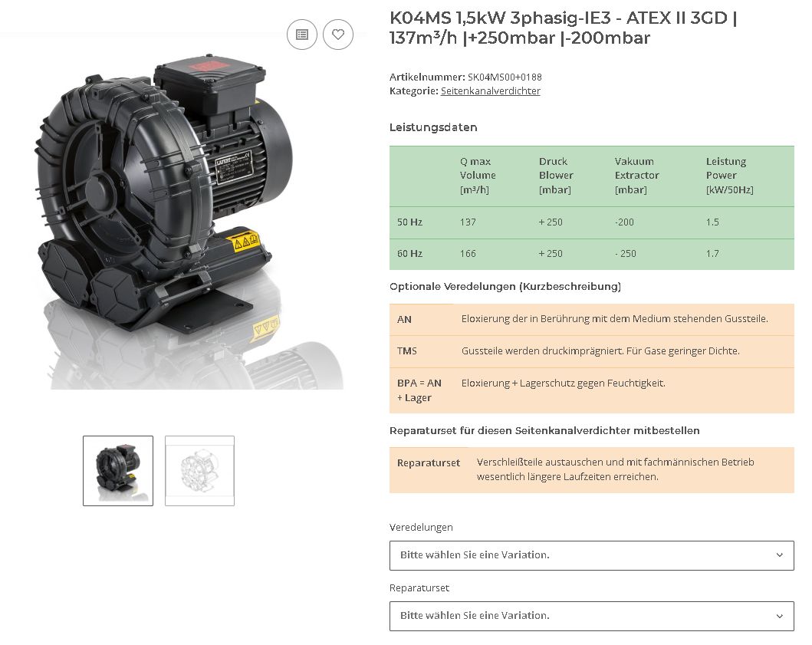Click the BPA = AN + Lager row

[590, 390]
